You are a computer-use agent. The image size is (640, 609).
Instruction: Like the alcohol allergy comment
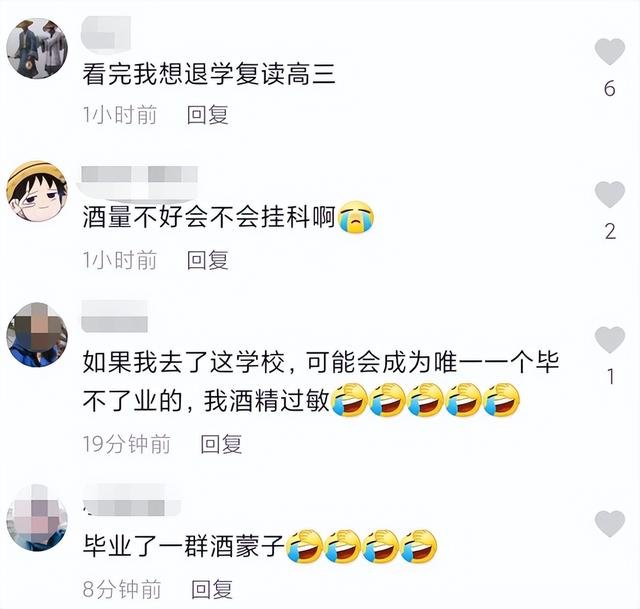tap(610, 340)
